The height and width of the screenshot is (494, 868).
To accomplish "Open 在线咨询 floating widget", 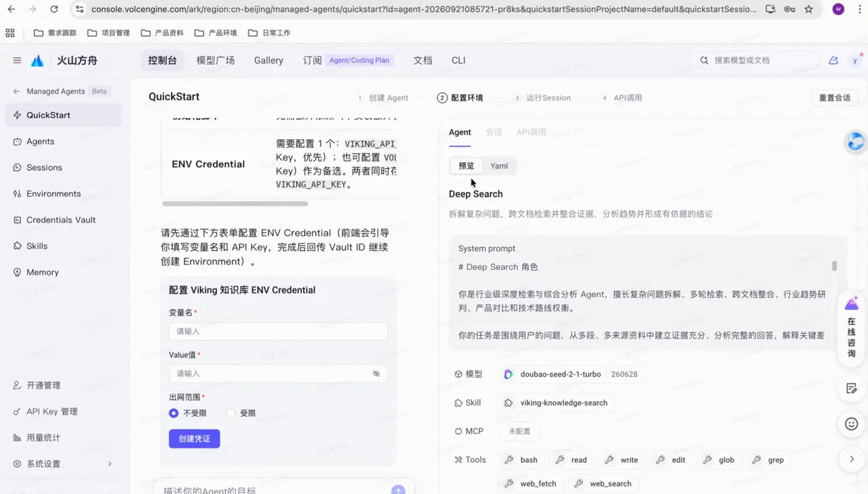I will (x=852, y=329).
